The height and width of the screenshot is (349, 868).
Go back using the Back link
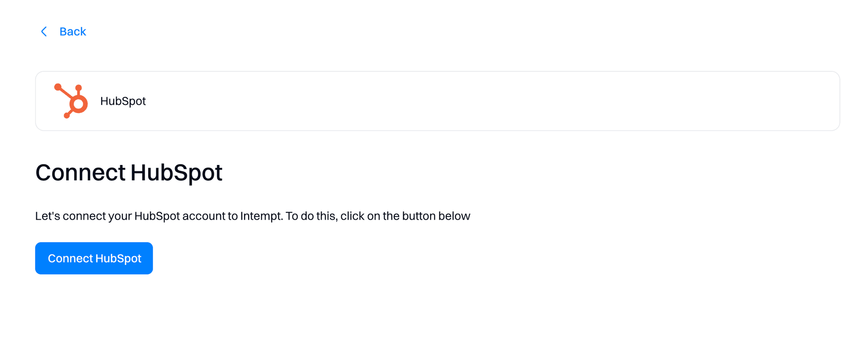(63, 32)
